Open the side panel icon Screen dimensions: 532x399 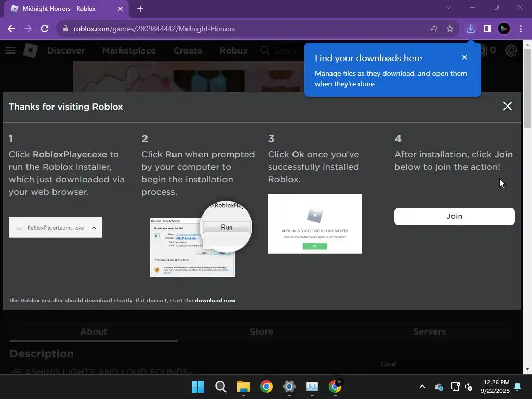(487, 29)
